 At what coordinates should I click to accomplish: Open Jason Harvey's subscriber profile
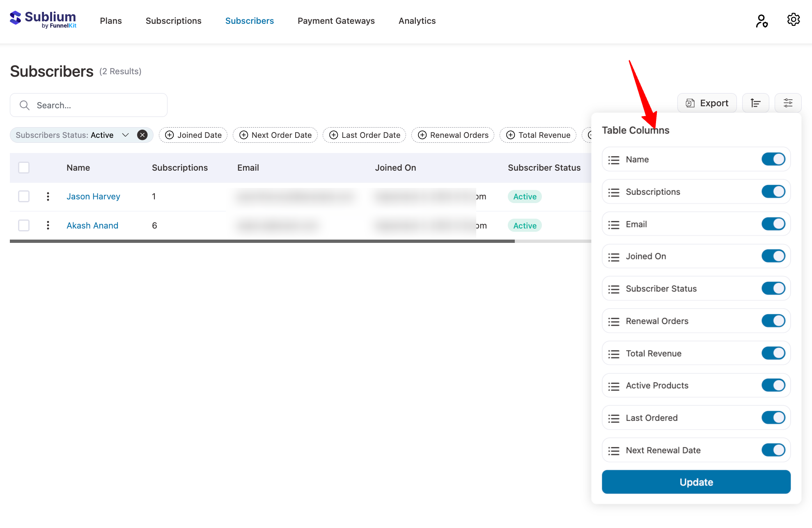pos(93,196)
